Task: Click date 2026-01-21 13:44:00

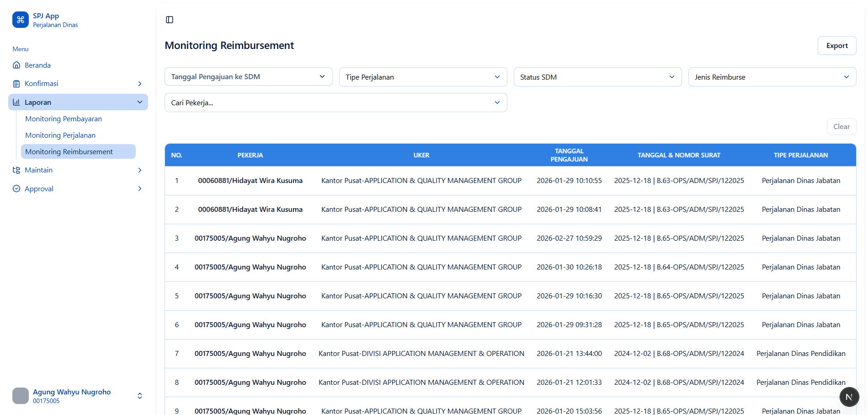Action: (569, 354)
